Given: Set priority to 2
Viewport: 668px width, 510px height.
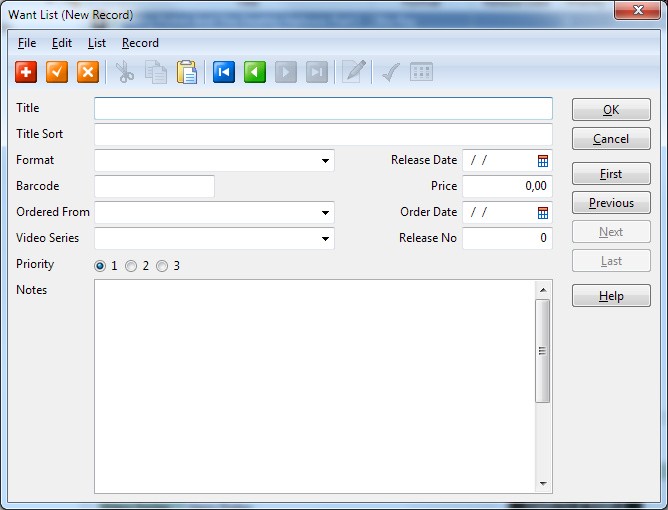Looking at the screenshot, I should click(x=131, y=266).
